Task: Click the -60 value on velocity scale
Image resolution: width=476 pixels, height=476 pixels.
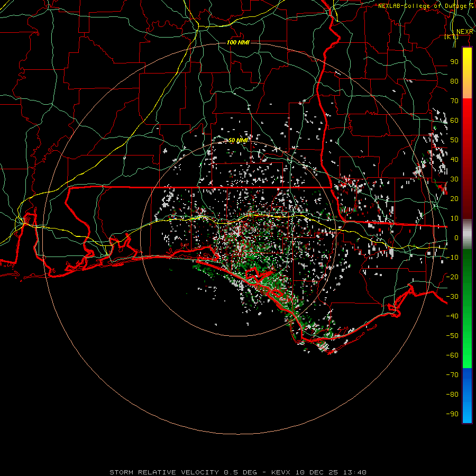Action: tap(452, 355)
